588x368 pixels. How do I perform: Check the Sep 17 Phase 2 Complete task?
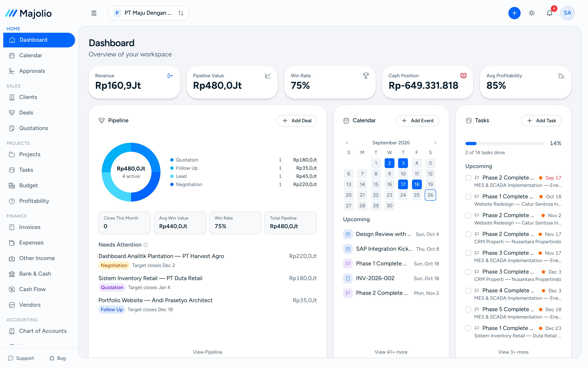click(x=468, y=178)
